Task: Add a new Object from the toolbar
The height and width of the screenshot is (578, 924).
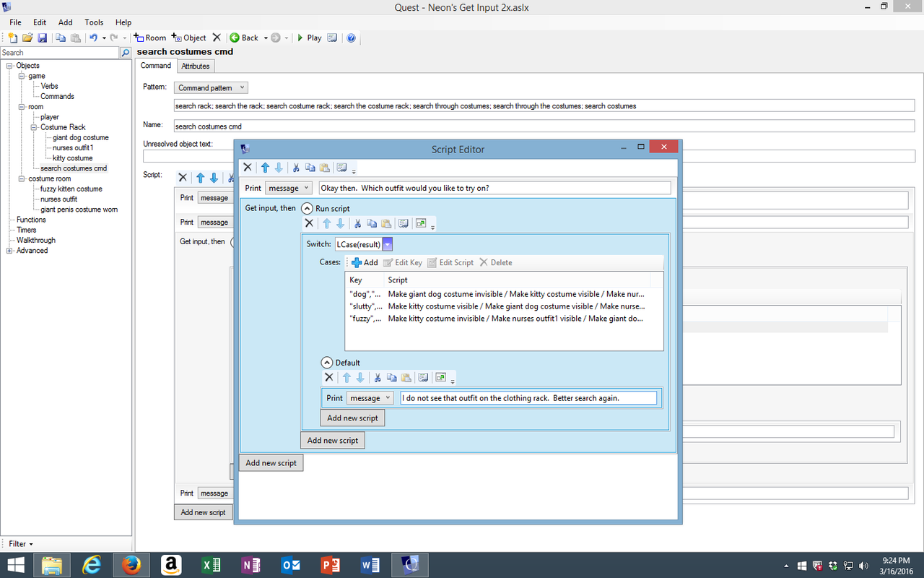Action: click(x=189, y=38)
